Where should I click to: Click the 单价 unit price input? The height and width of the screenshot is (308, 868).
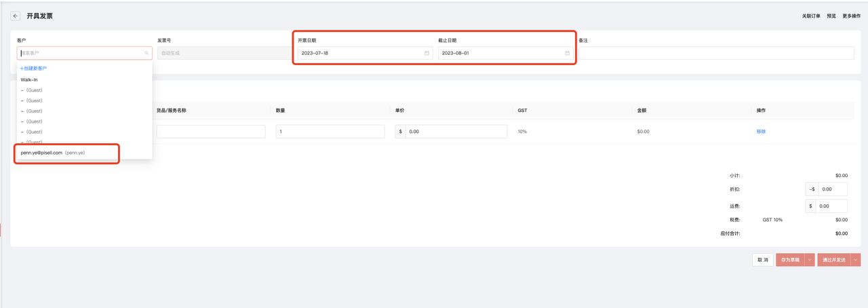tap(456, 132)
